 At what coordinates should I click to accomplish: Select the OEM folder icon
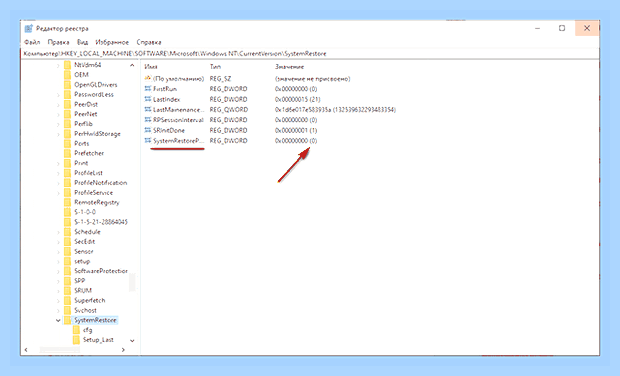point(67,75)
